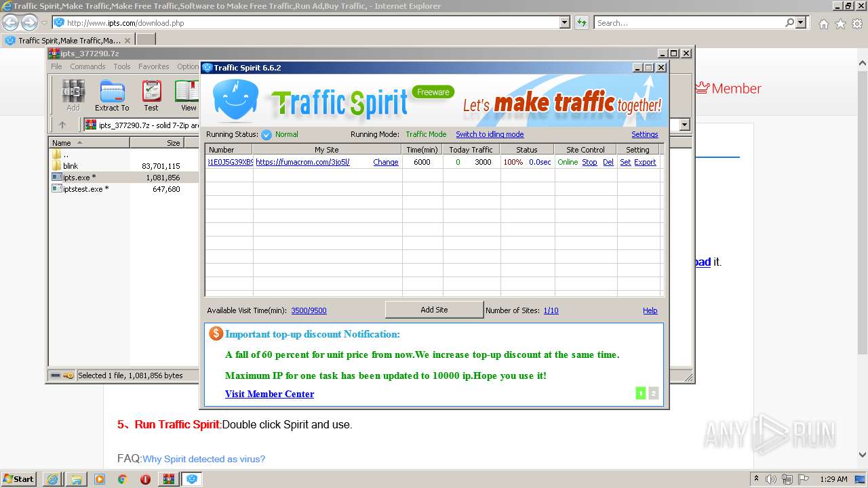Click Why Spirit detected as virus link

[x=203, y=460]
